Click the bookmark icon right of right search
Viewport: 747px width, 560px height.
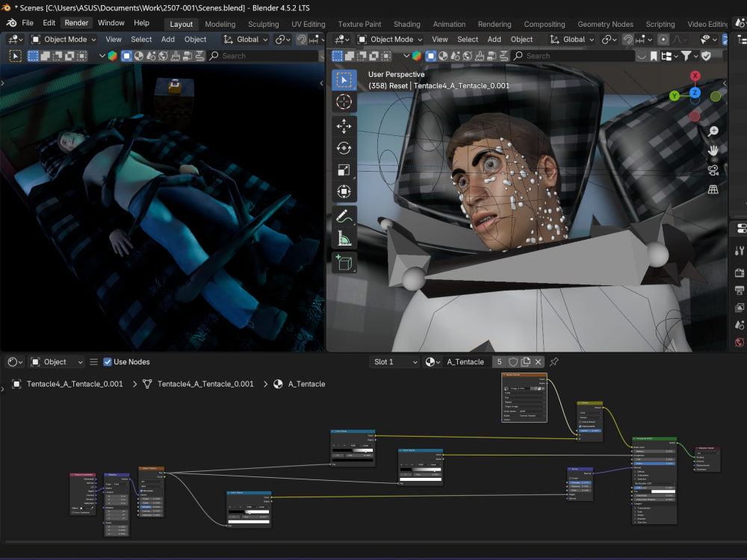point(654,56)
